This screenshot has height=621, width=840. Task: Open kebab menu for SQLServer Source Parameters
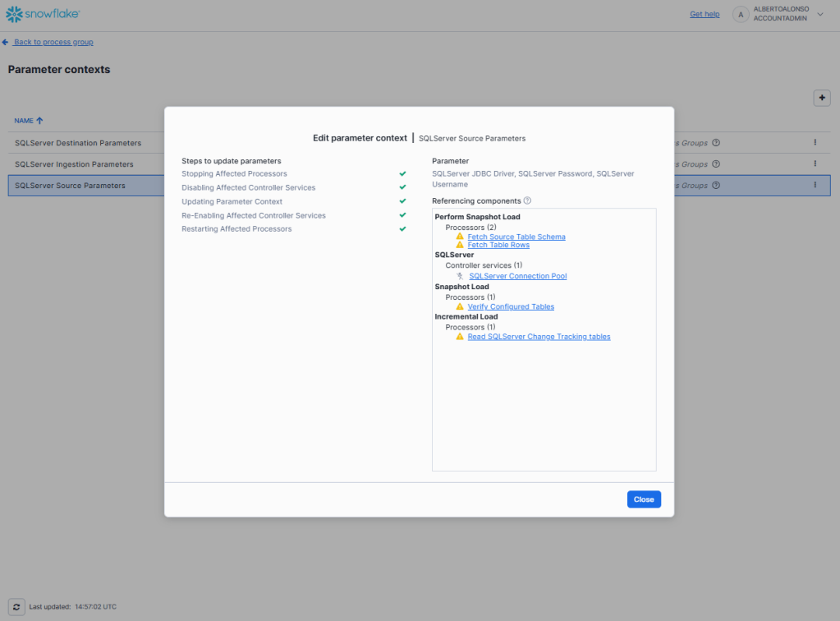(815, 185)
